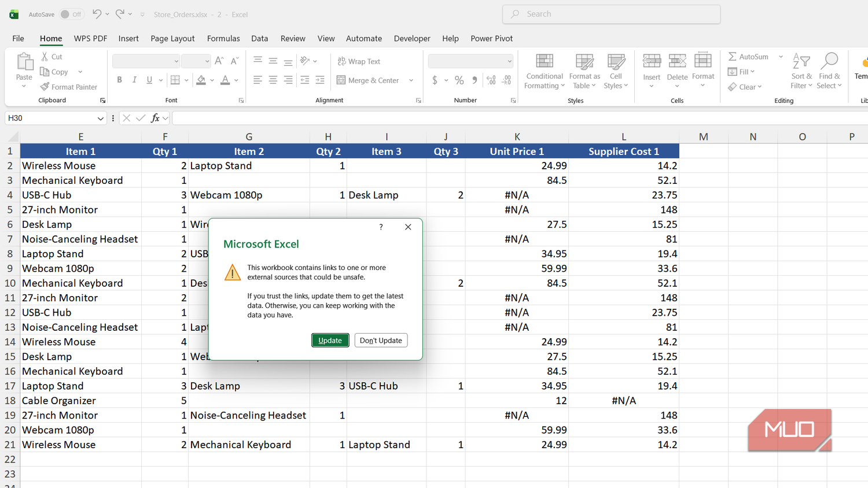
Task: Switch to the Formulas tab
Action: click(x=223, y=38)
